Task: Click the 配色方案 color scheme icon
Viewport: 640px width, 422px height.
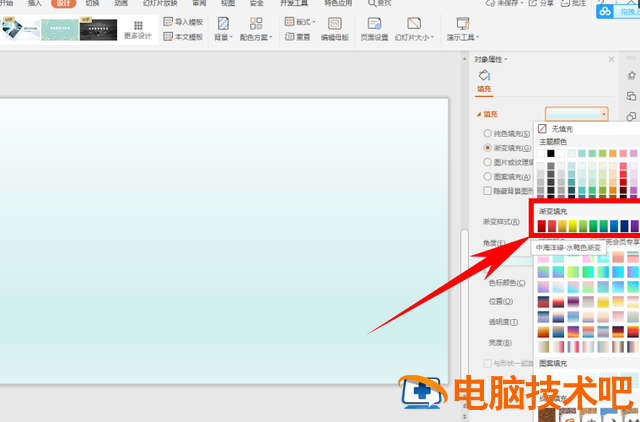Action: pyautogui.click(x=256, y=24)
